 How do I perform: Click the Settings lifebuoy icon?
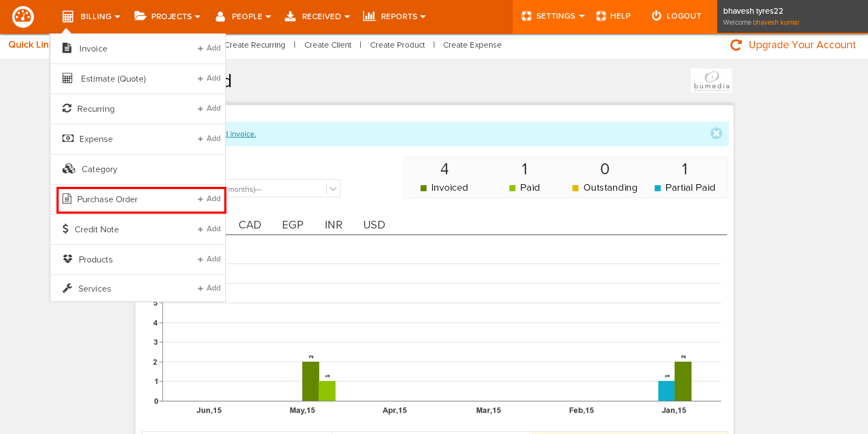(526, 16)
